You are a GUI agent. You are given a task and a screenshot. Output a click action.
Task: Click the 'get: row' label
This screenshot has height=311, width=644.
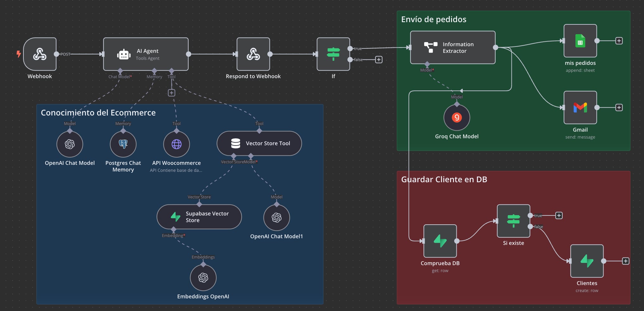tap(440, 271)
